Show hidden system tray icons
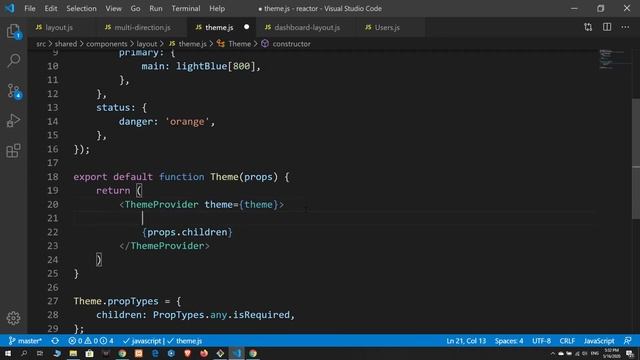The width and height of the screenshot is (640, 360). (553, 353)
